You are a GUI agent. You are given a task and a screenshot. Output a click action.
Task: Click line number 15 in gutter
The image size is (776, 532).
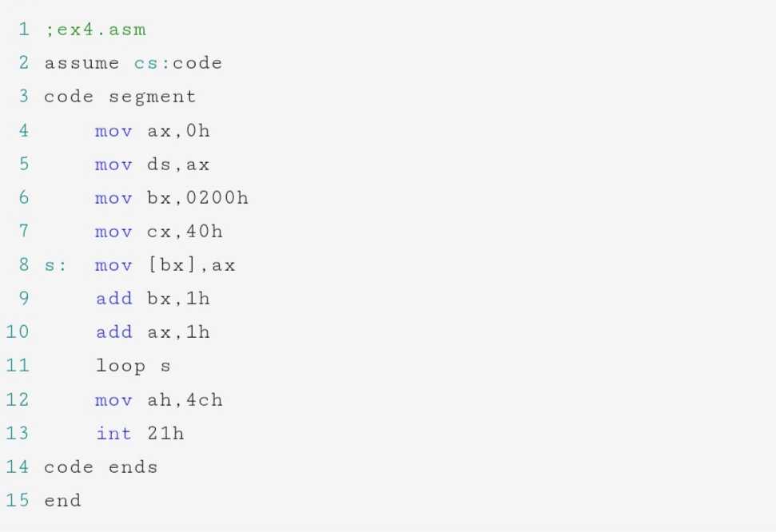coord(18,500)
